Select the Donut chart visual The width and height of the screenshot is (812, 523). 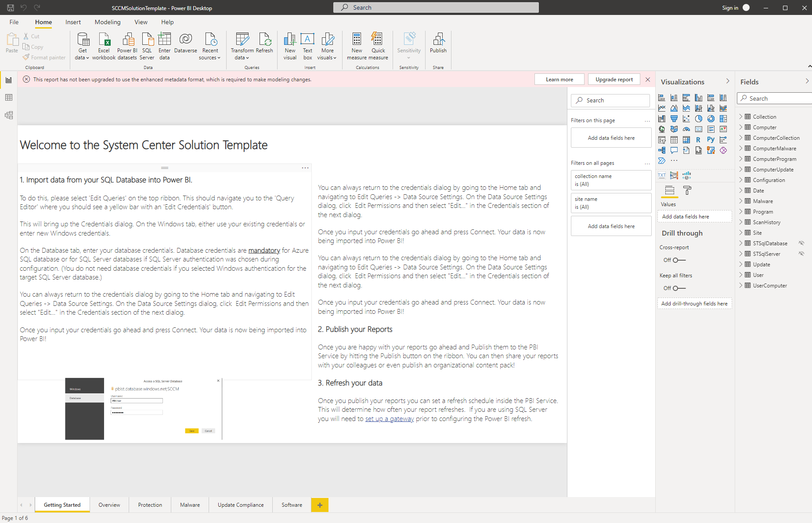click(711, 119)
